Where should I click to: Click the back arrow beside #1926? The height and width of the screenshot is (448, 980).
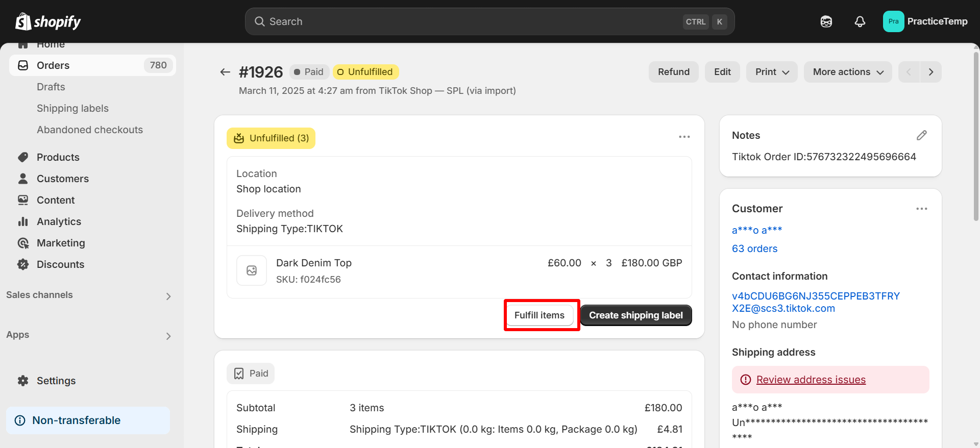tap(225, 72)
